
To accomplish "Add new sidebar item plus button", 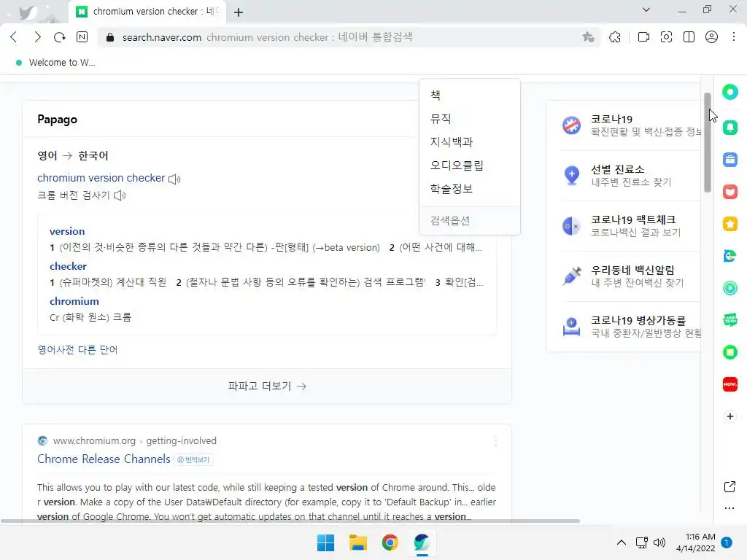I will point(729,416).
